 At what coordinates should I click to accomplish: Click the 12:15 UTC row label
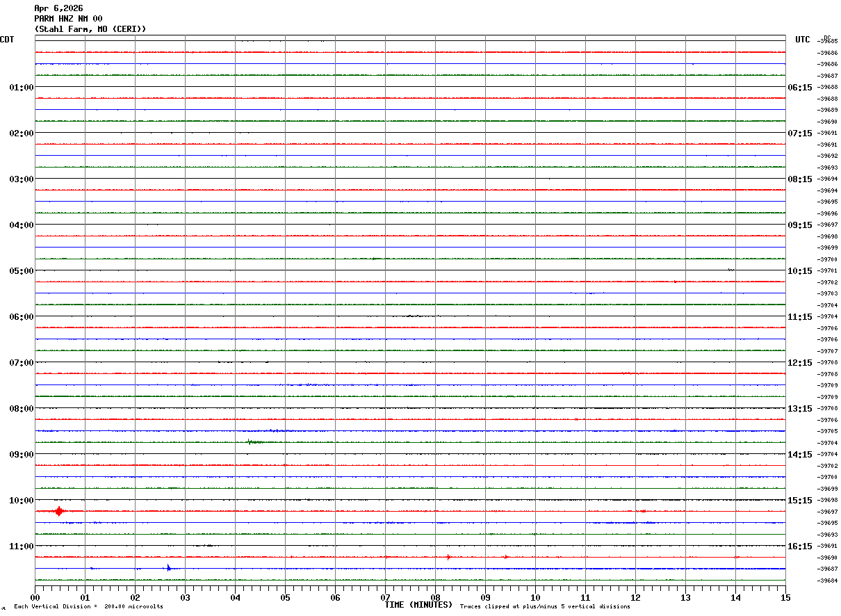pos(800,362)
